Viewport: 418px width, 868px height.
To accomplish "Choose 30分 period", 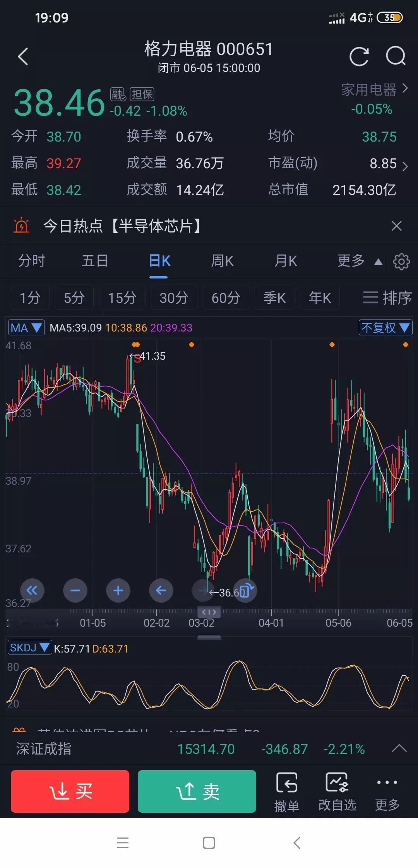I will point(174,297).
